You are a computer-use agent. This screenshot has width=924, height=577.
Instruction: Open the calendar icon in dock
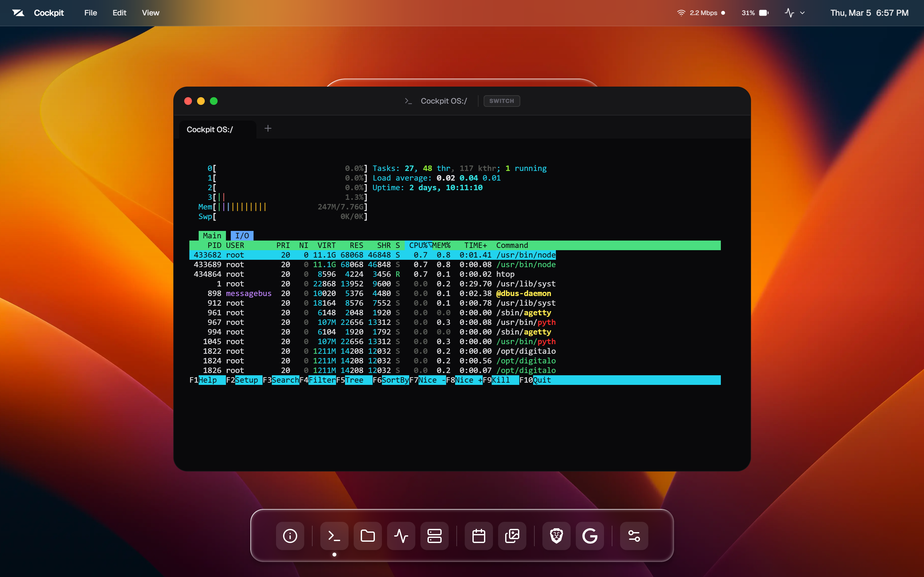[x=479, y=536]
